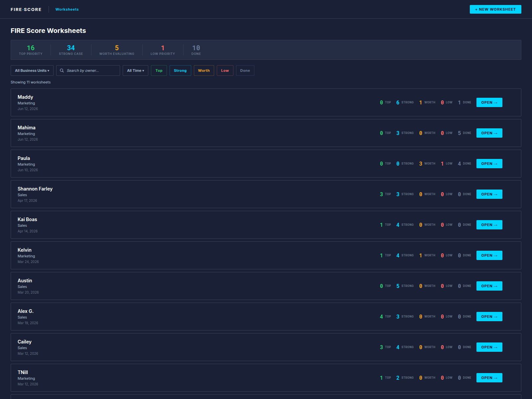Click the Jun 10, 2026 date
The height and width of the screenshot is (399, 532).
click(x=28, y=170)
